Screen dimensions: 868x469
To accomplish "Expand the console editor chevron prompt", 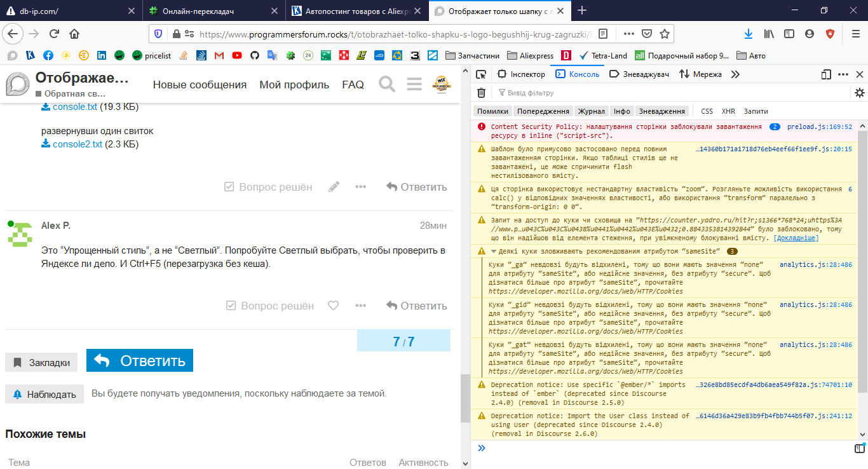I will coord(481,448).
